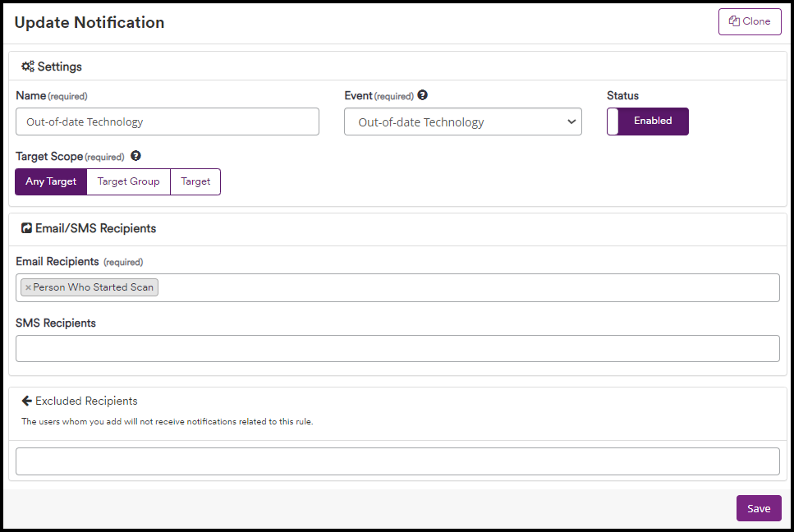Click the Email/SMS Recipients section icon
The height and width of the screenshot is (532, 794).
pyautogui.click(x=25, y=228)
